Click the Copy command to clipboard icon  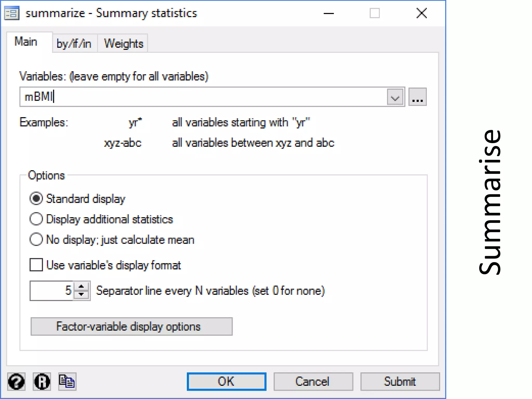coord(67,381)
